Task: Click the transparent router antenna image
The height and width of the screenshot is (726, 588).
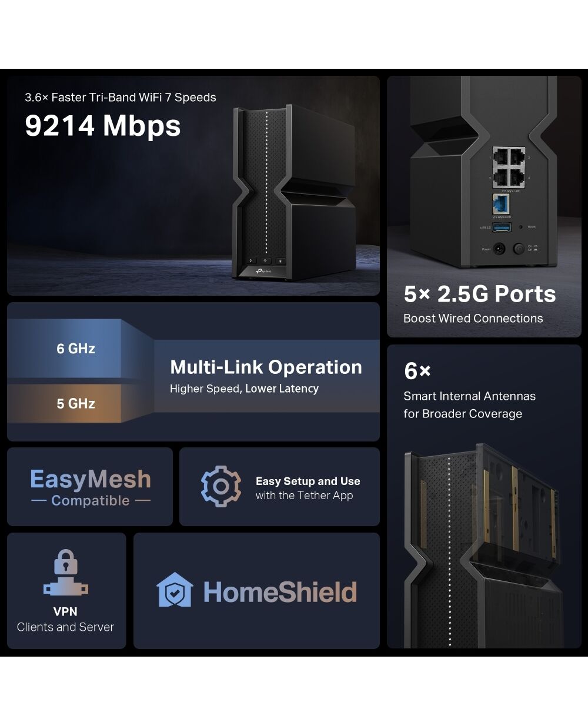Action: click(484, 546)
